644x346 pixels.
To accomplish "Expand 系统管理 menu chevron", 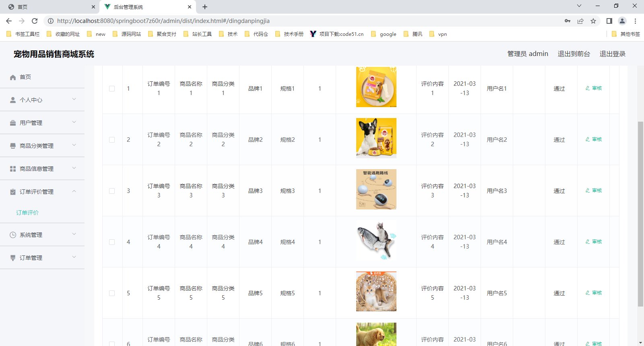I will click(74, 234).
